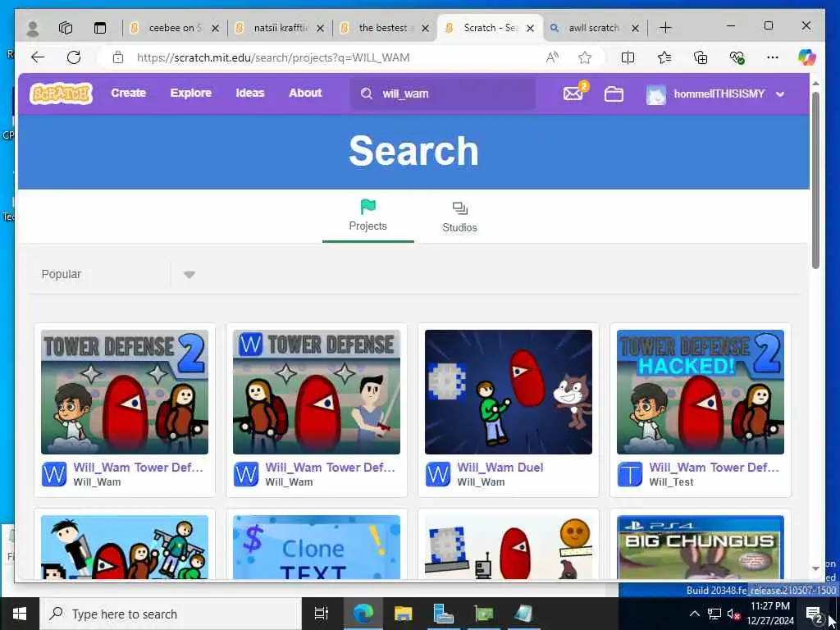Screen dimensions: 840x630
Task: Switch to 'the bestest' browser tab
Action: click(x=383, y=28)
